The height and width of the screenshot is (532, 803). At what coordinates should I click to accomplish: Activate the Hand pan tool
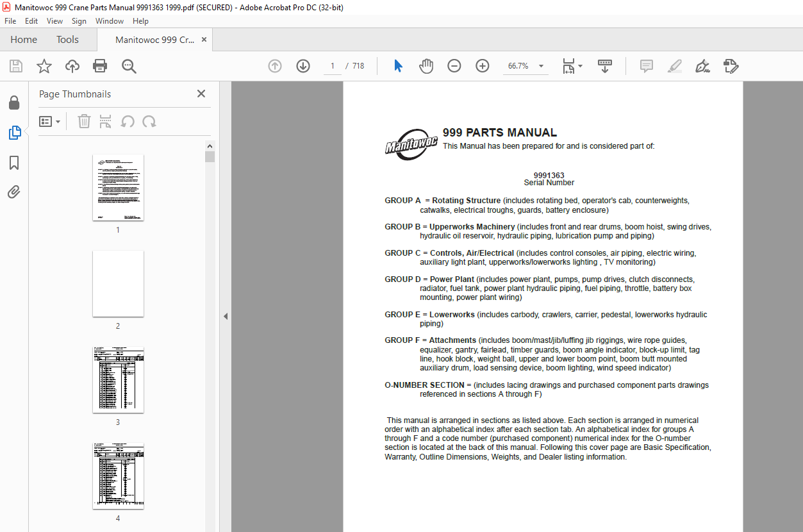coord(426,66)
